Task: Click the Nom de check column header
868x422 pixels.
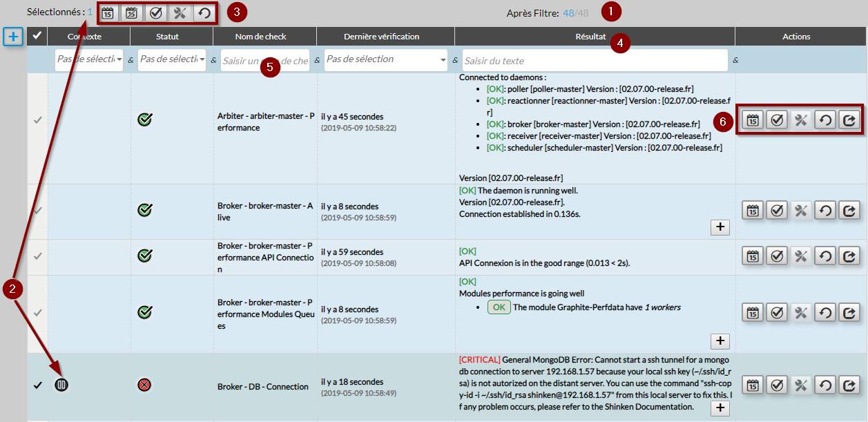Action: coord(264,37)
